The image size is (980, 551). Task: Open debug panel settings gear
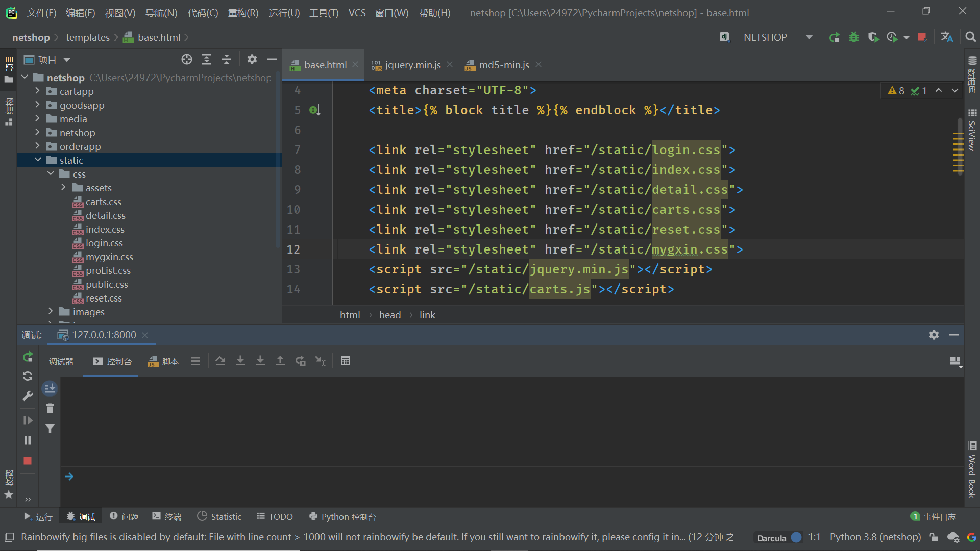click(x=934, y=335)
